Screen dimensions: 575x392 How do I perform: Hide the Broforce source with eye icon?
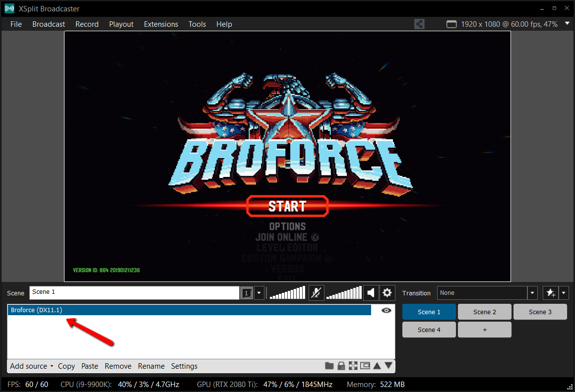tap(386, 310)
